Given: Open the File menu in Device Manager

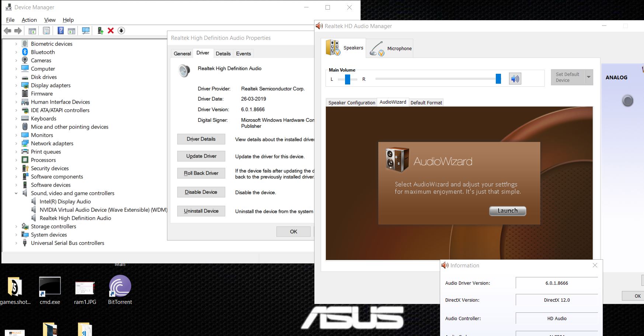Looking at the screenshot, I should pos(10,20).
